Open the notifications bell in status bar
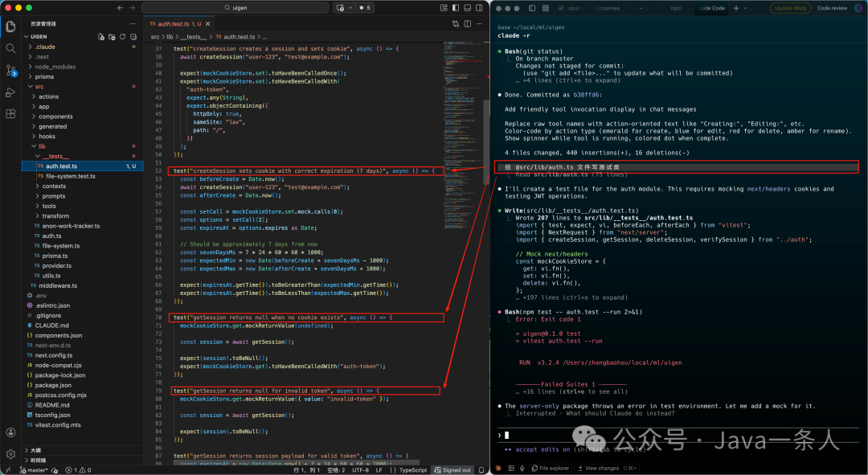The height and width of the screenshot is (475, 868). pos(482,470)
